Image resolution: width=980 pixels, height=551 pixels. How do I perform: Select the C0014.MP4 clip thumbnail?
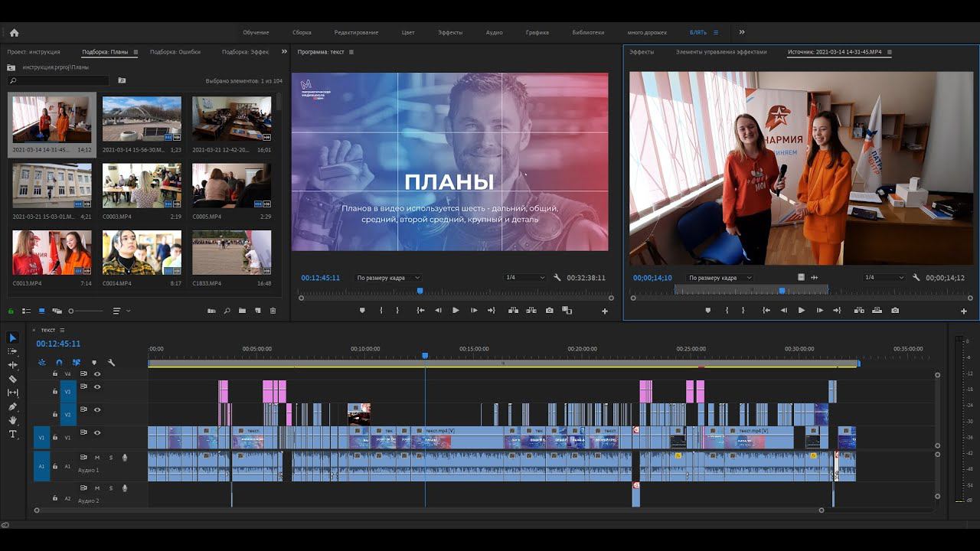(x=142, y=253)
